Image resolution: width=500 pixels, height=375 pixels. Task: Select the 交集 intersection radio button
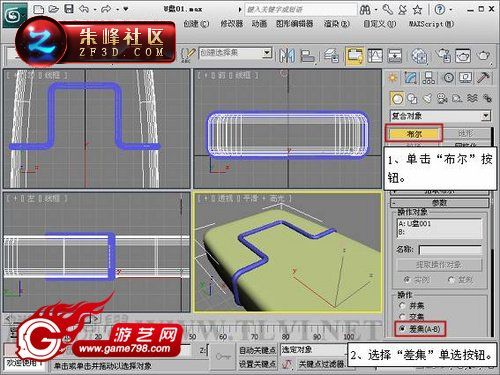coord(402,317)
